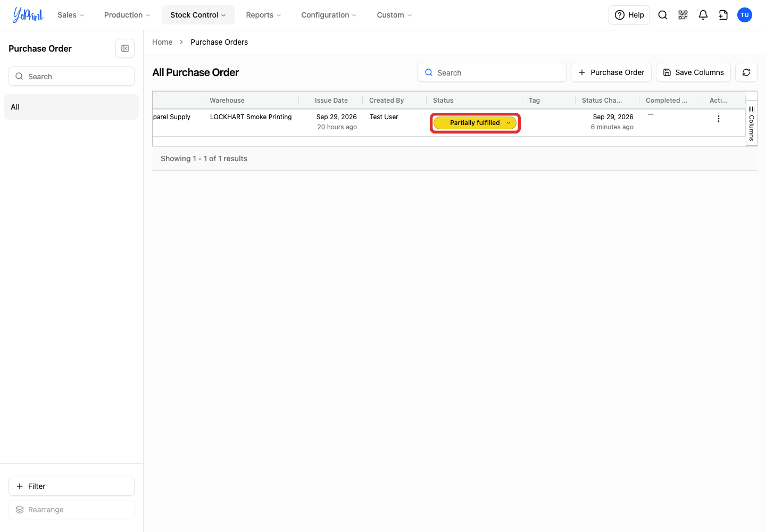Collapse the Purchase Order sidebar panel
Screen dimensions: 766x532
[125, 48]
